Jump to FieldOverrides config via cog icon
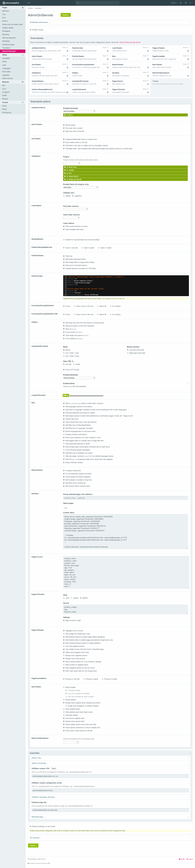This screenshot has height=868, width=195. 108,51
